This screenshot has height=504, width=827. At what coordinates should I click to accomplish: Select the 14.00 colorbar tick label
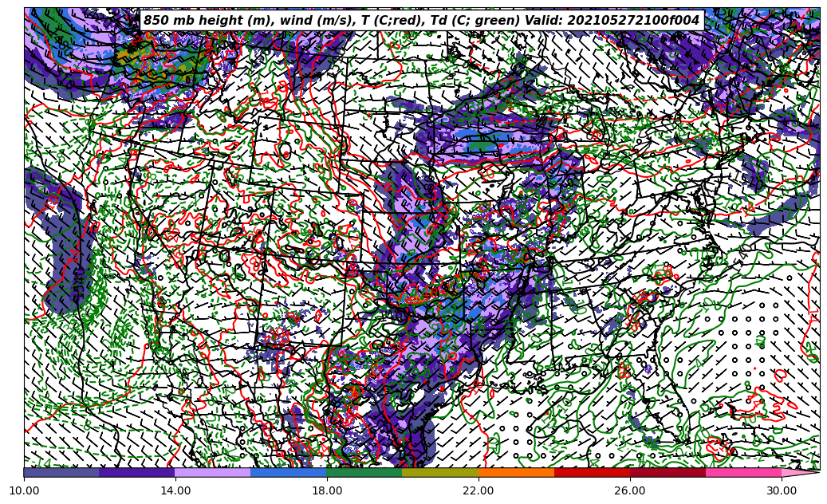tap(175, 491)
